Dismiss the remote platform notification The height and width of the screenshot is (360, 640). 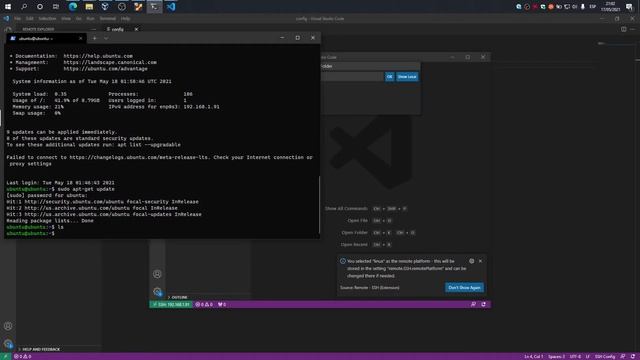point(480,261)
